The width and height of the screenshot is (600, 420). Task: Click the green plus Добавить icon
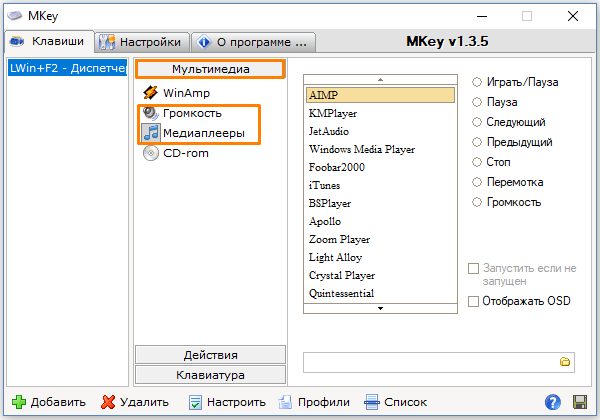coord(19,402)
